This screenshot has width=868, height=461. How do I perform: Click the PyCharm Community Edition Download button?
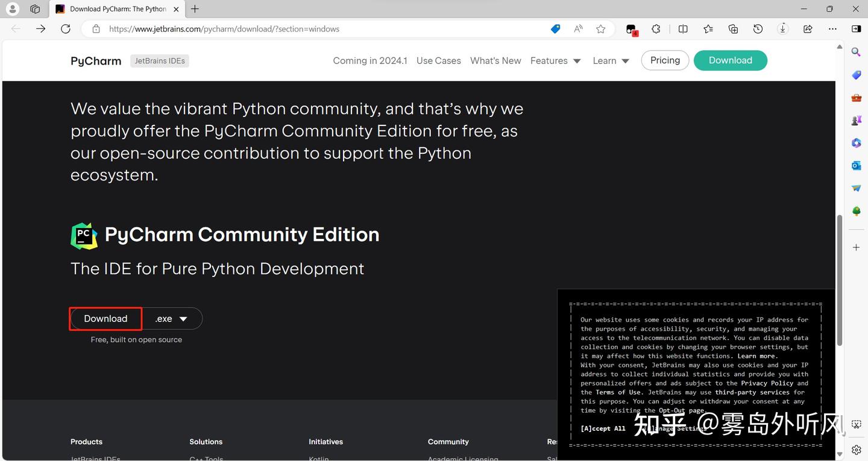105,319
